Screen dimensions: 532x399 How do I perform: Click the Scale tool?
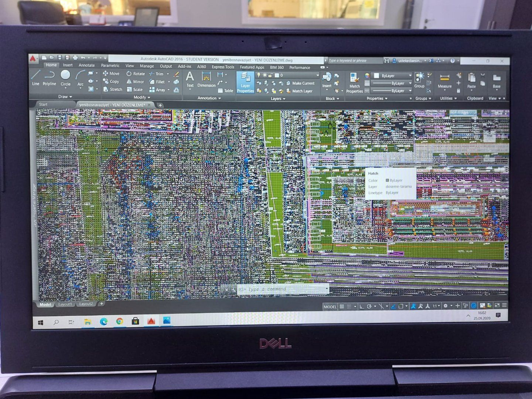134,89
